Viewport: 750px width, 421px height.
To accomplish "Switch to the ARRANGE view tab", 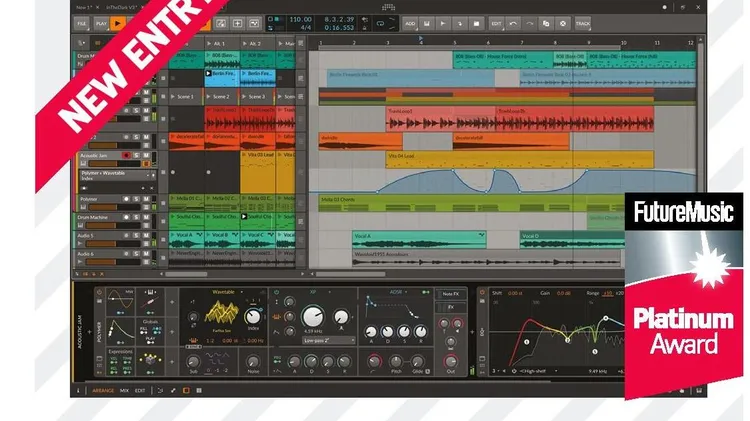I will pos(103,391).
